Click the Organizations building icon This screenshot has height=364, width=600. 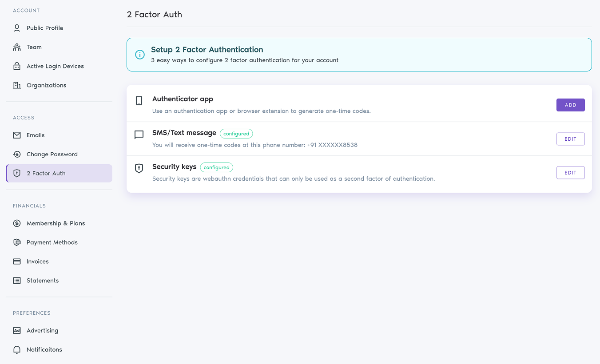pos(17,85)
